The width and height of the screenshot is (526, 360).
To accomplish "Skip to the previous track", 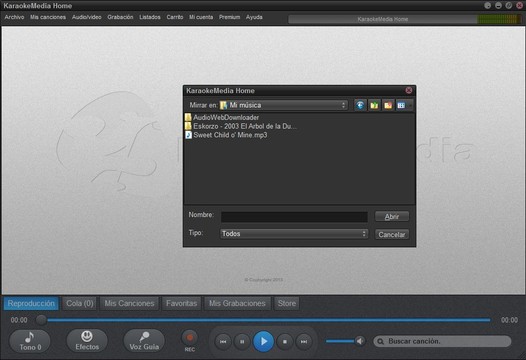I will [x=223, y=342].
